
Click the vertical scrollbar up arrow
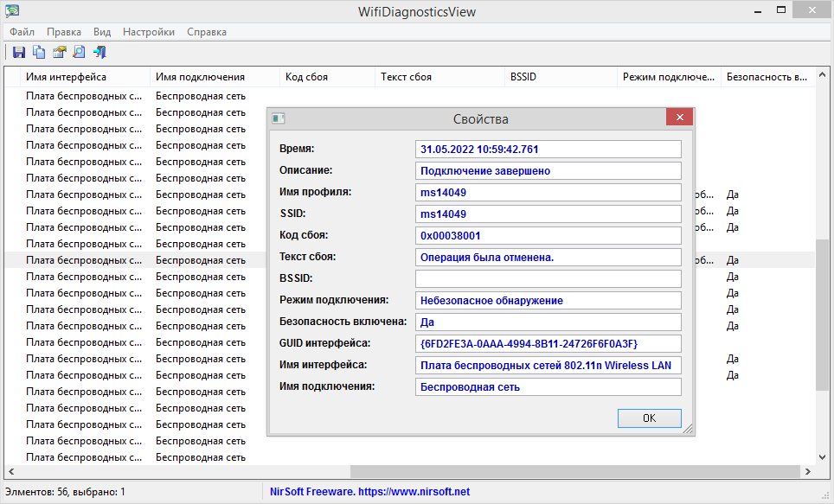point(822,75)
